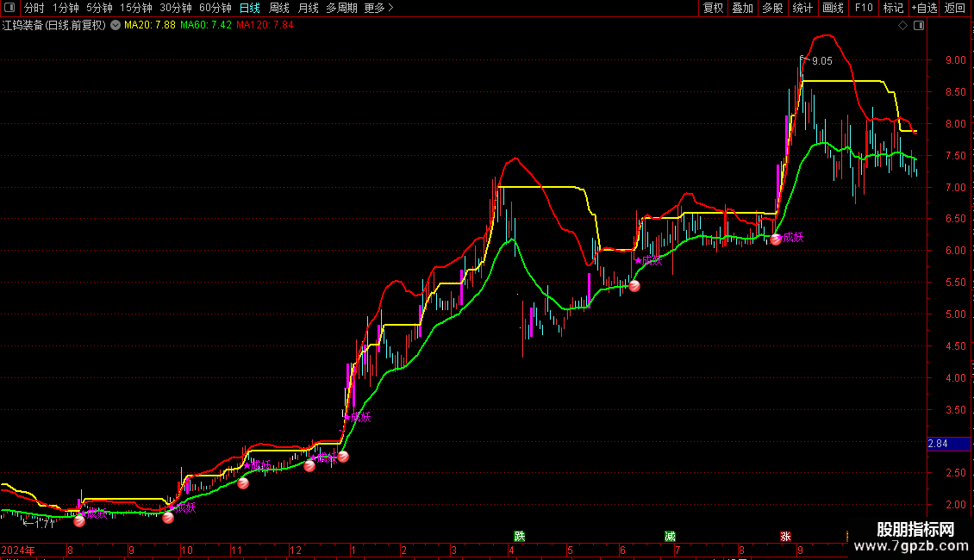
Task: Select the 日线 daily tab
Action: click(x=250, y=8)
